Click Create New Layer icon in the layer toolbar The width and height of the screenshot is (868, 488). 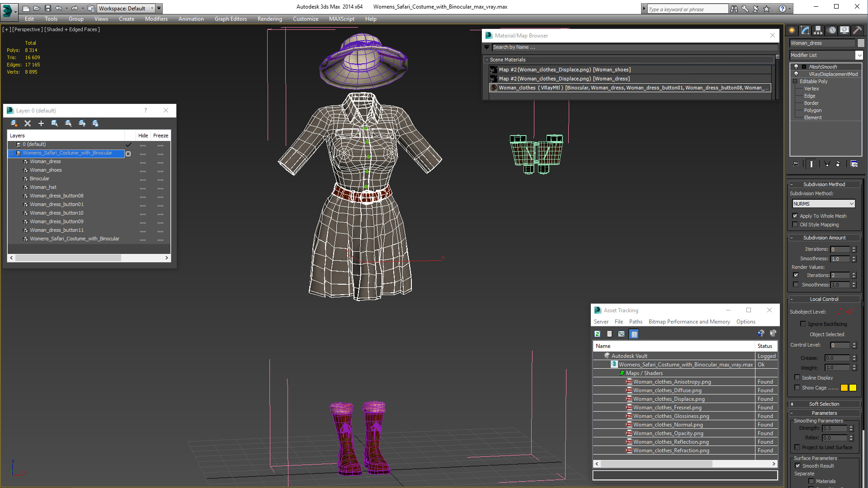14,123
